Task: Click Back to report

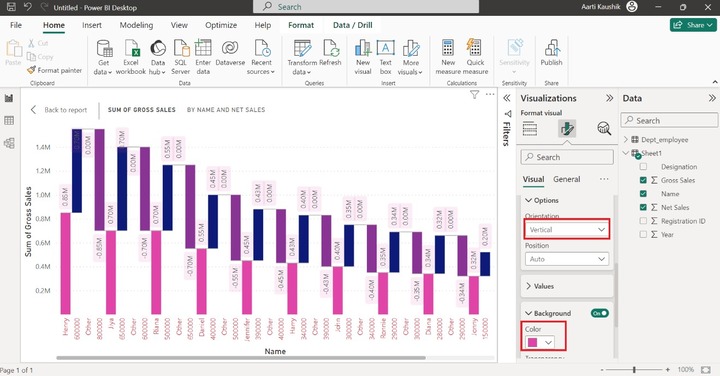Action: coord(59,110)
